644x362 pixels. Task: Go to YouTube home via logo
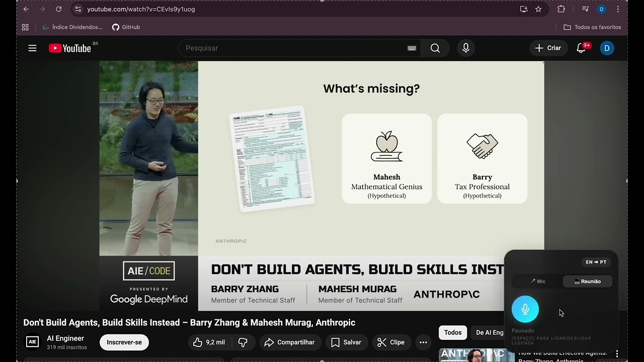pyautogui.click(x=70, y=48)
